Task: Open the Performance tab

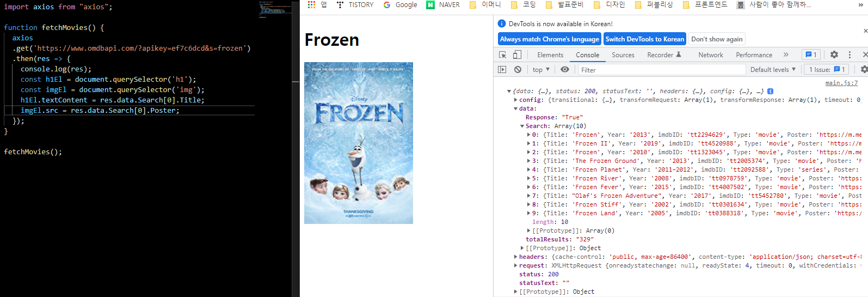Action: click(x=754, y=55)
